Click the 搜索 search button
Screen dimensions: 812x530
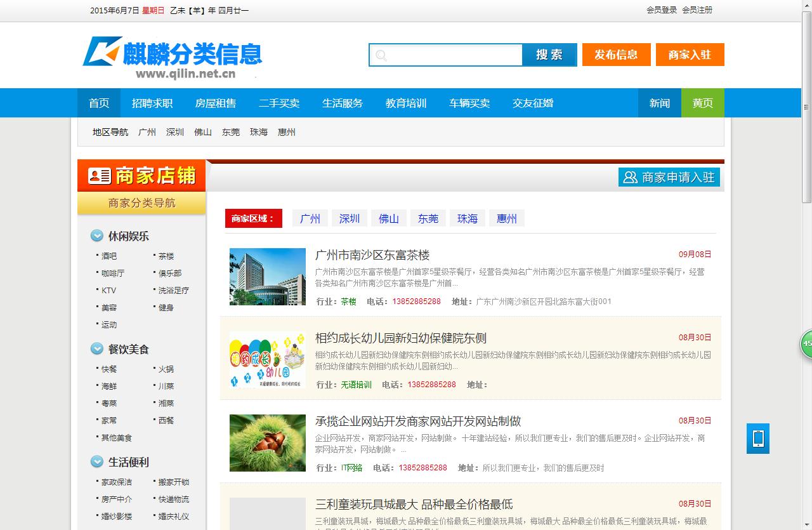549,55
